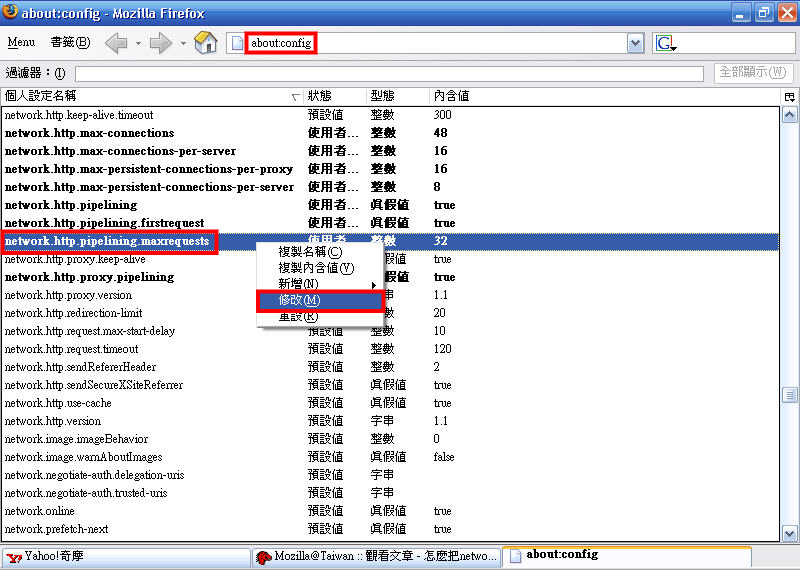The height and width of the screenshot is (570, 800).
Task: Select network.http.request.max-start-delay row
Action: 390,331
